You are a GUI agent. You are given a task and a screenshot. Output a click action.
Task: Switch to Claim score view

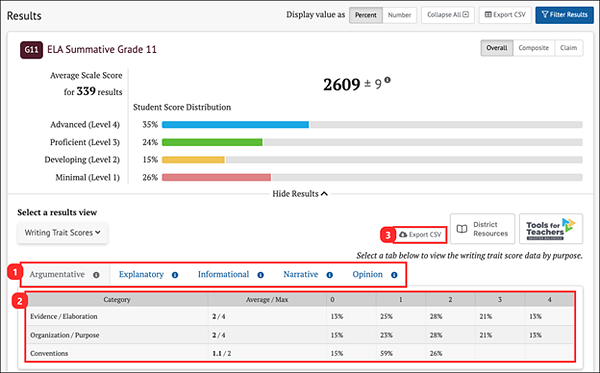(569, 48)
